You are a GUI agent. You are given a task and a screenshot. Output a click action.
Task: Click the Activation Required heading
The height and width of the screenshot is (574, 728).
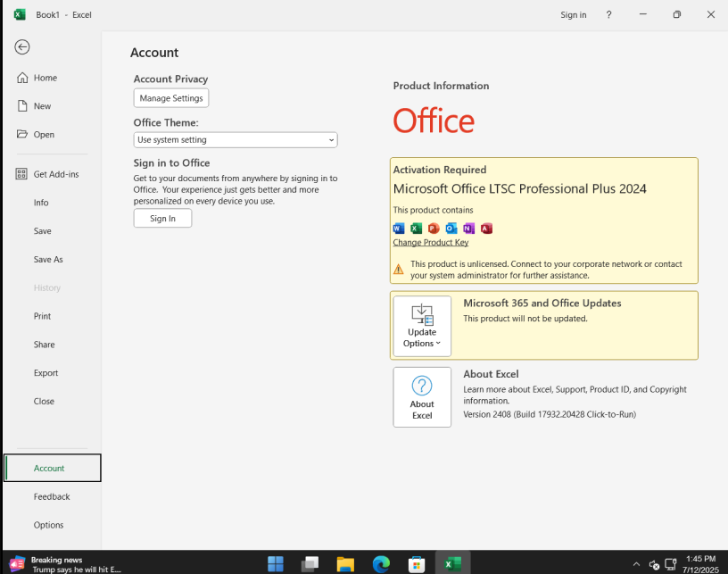[x=440, y=170]
